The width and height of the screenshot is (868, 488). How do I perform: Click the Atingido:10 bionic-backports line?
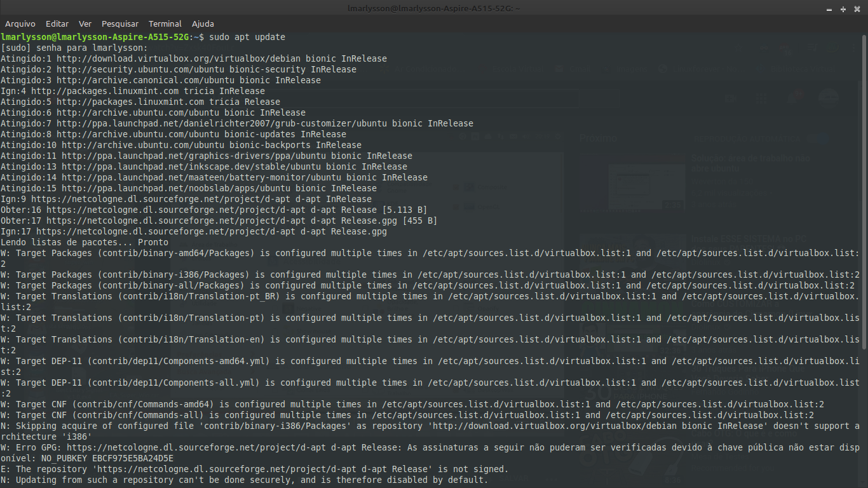181,145
